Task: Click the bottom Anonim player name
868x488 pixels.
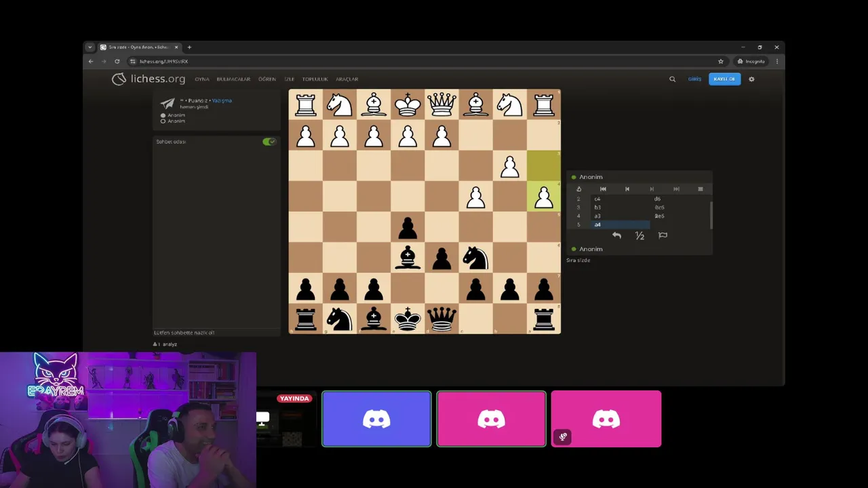Action: point(591,249)
